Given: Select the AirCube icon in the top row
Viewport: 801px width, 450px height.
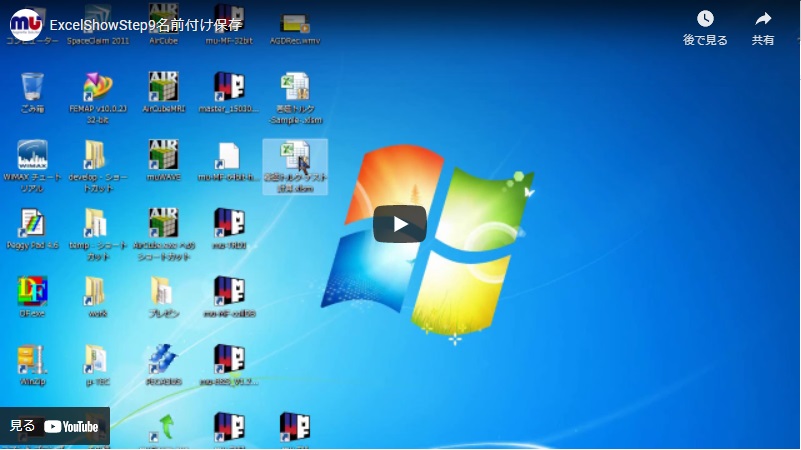Looking at the screenshot, I should (x=163, y=25).
